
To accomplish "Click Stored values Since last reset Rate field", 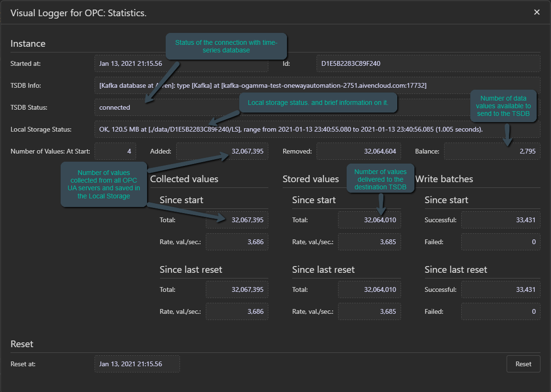I will tap(369, 311).
